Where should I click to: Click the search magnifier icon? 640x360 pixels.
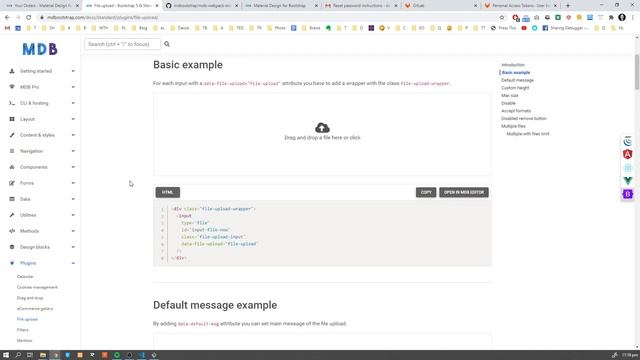pyautogui.click(x=167, y=44)
